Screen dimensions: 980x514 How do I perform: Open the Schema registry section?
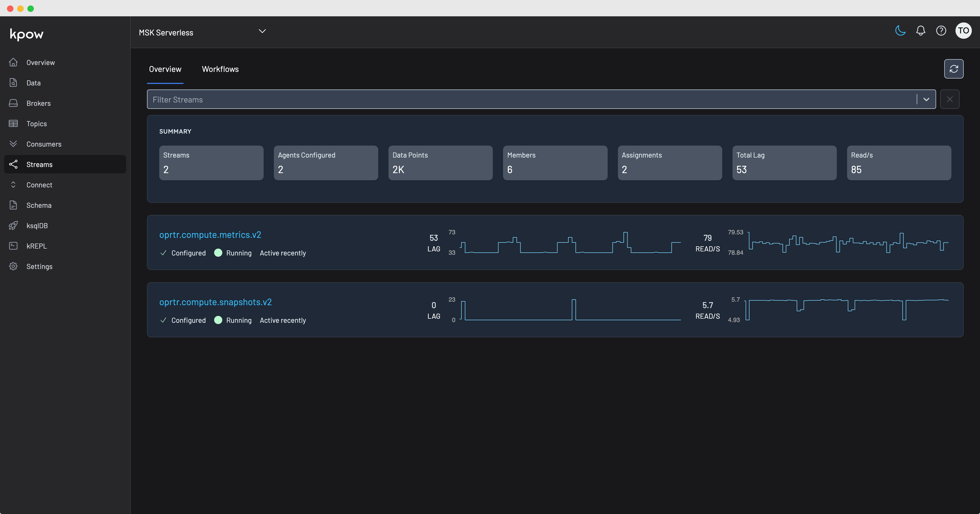pos(13,205)
